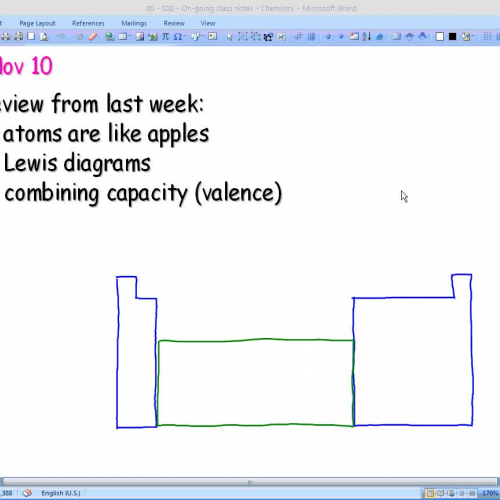Click the send backward icon

click(x=423, y=36)
